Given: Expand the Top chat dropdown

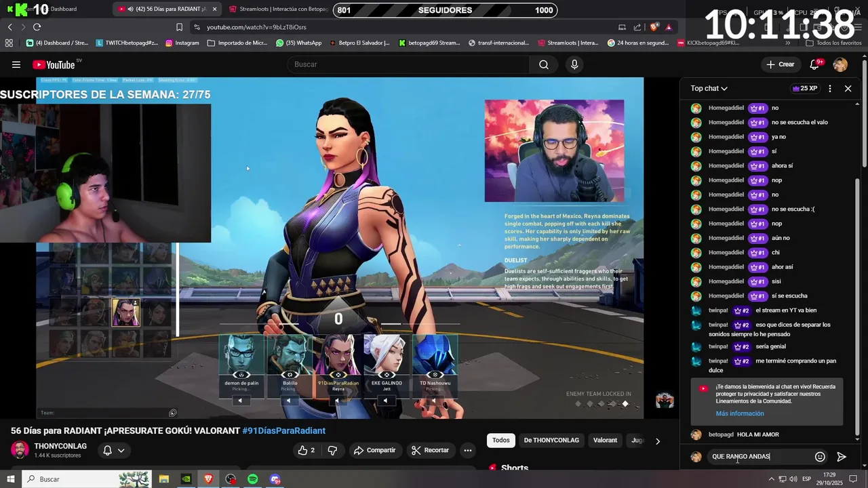Looking at the screenshot, I should [x=709, y=88].
